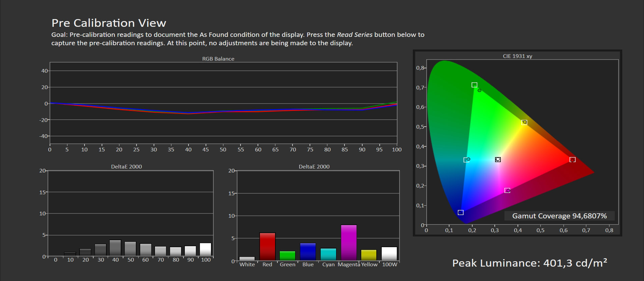
Task: Click the cyan secondary target on CIE chart
Action: point(466,160)
